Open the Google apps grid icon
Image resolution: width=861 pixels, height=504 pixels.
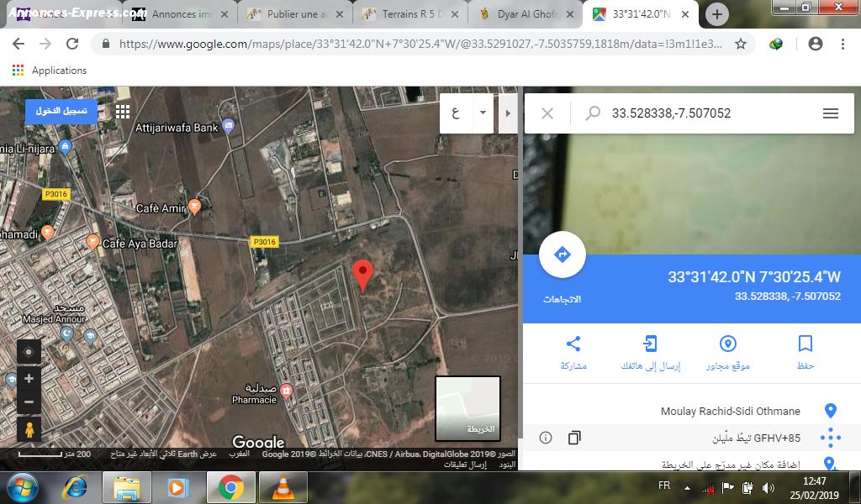click(x=123, y=112)
